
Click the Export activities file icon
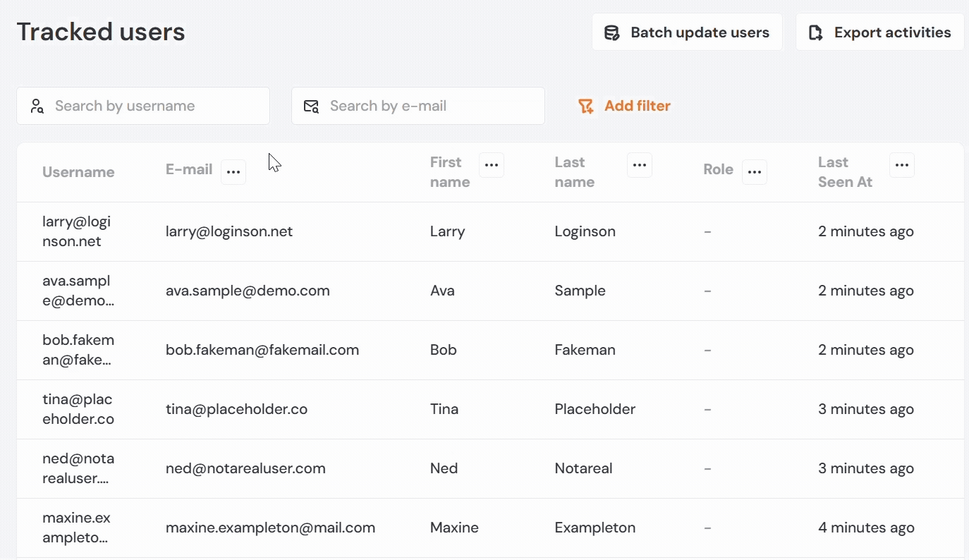816,32
